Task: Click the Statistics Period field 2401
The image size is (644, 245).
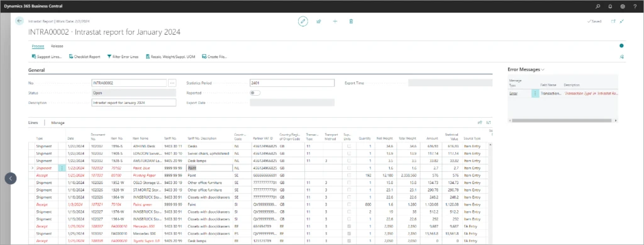Action: coord(292,83)
